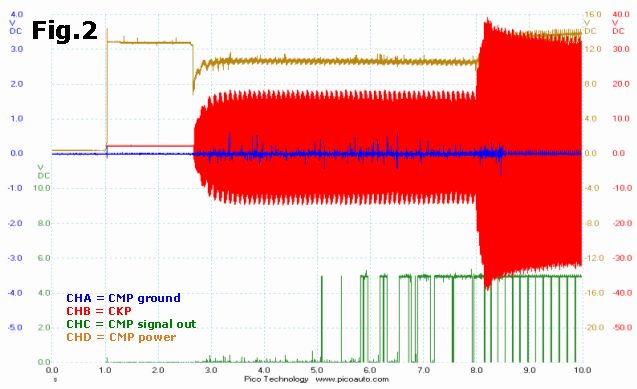
Task: Click the 5.0 mark on time axis
Action: (x=317, y=370)
